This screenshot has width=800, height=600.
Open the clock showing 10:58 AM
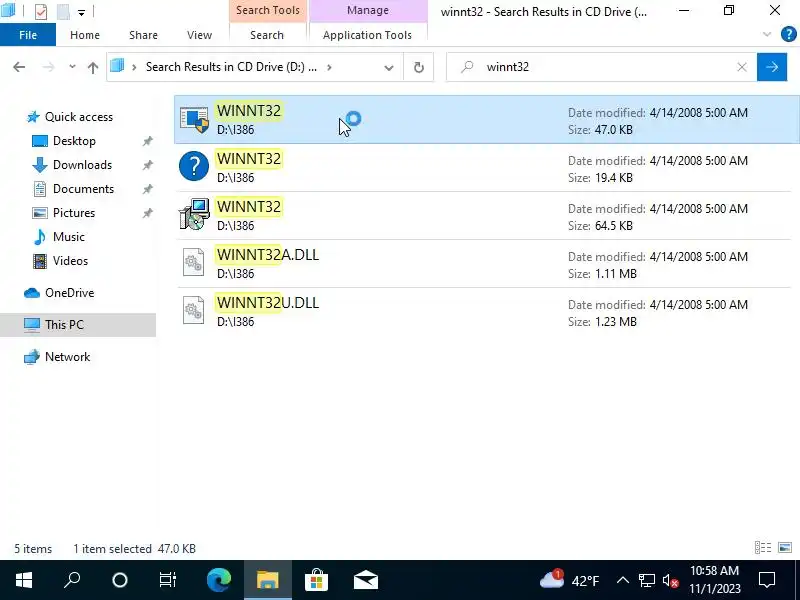(x=715, y=580)
